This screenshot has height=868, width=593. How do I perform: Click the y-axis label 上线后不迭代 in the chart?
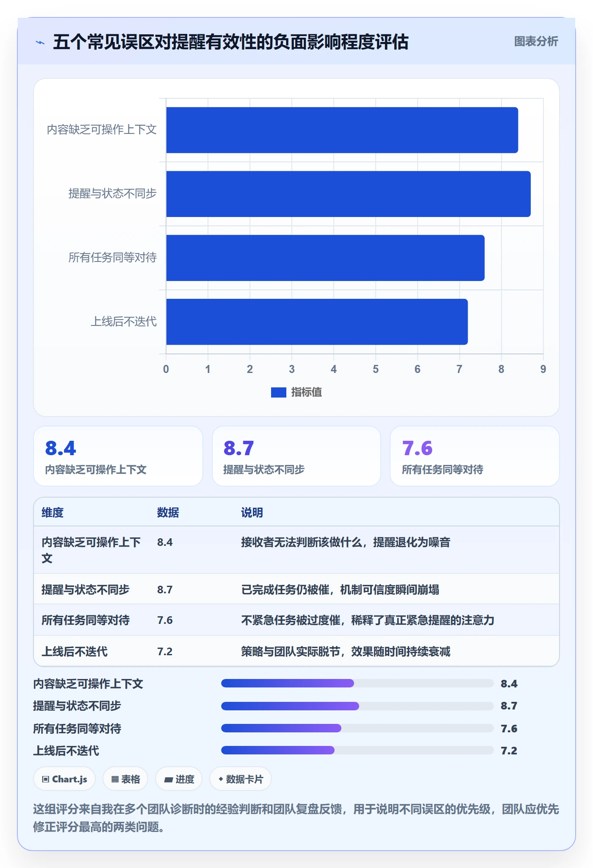coord(124,322)
